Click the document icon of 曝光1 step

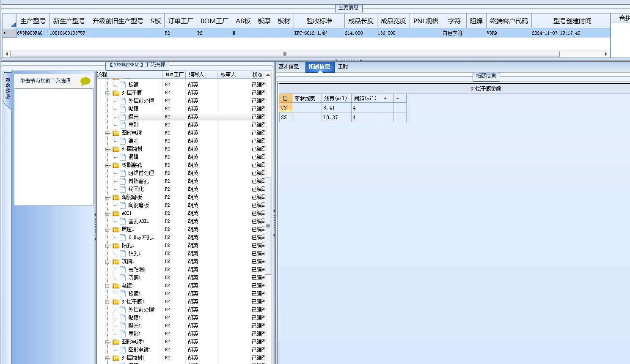point(123,326)
